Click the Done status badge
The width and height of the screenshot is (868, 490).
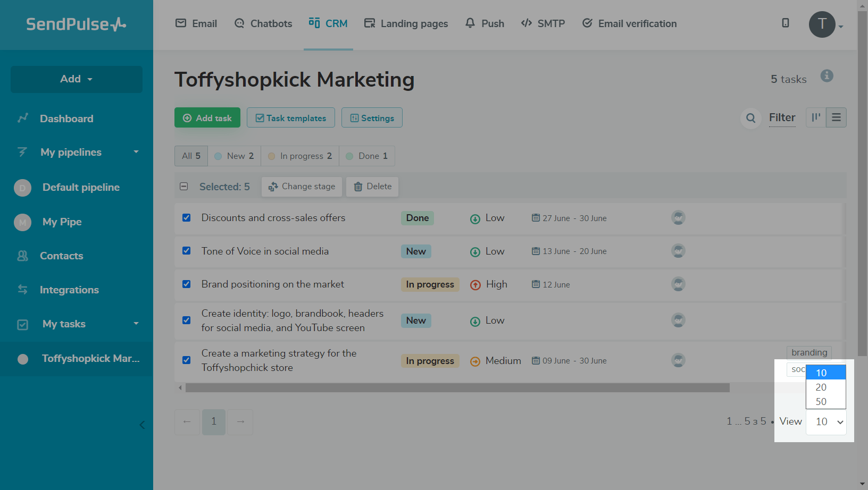pyautogui.click(x=417, y=218)
